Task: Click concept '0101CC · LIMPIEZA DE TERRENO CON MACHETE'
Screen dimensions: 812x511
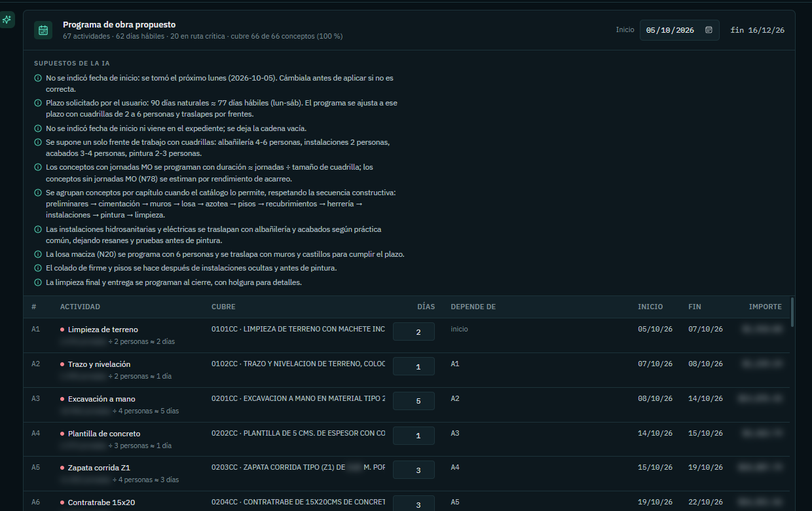Action: coord(298,329)
